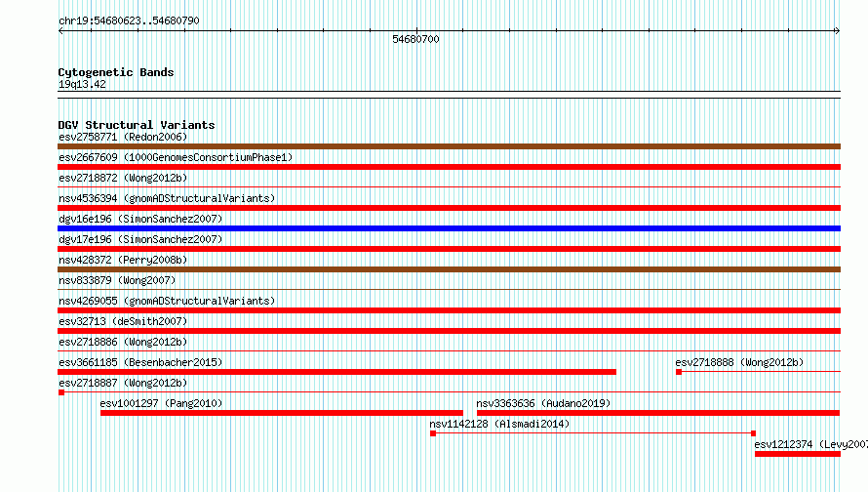
Task: Open esv1212374 (Levy2007) variant label
Action: [x=811, y=444]
